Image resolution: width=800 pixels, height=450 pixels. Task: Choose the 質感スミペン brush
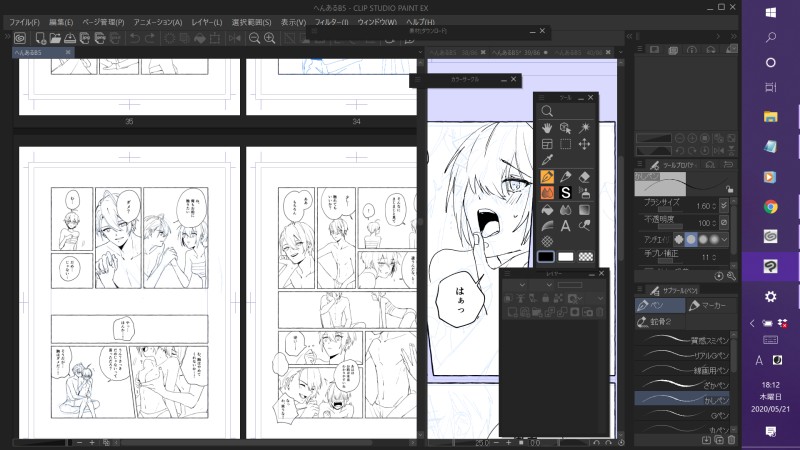coord(682,339)
